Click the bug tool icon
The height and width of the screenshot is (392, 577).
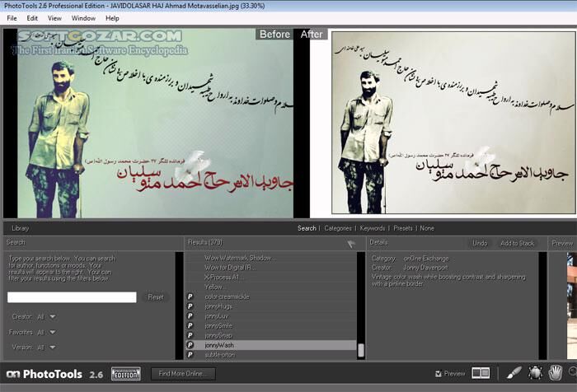(536, 374)
